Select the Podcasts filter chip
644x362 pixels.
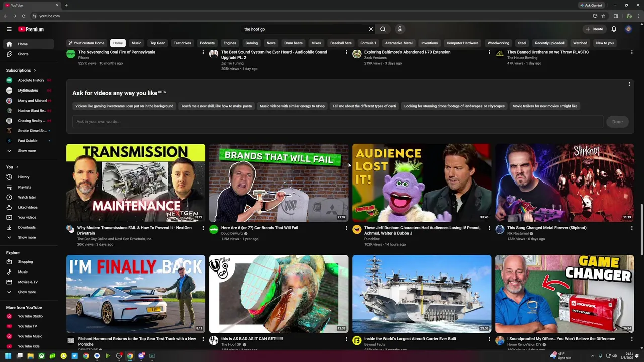pos(207,43)
